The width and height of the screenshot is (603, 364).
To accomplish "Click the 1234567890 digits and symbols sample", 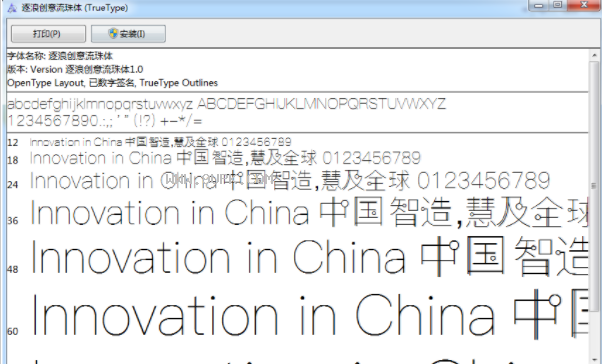I will (105, 121).
